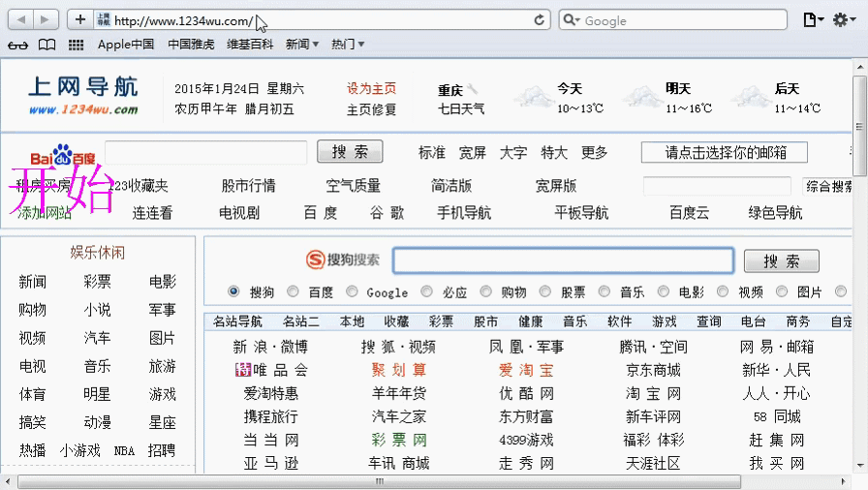Click in the Baidu search input box
The height and width of the screenshot is (490, 868).
pyautogui.click(x=206, y=152)
